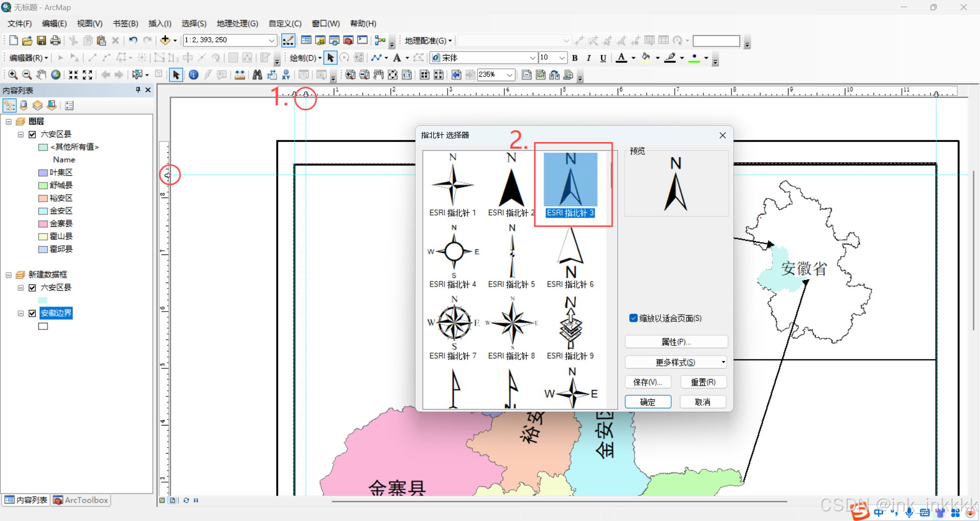Screen dimensions: 980x521
Task: Choose ESRI 指北针 4 style
Action: [453, 256]
